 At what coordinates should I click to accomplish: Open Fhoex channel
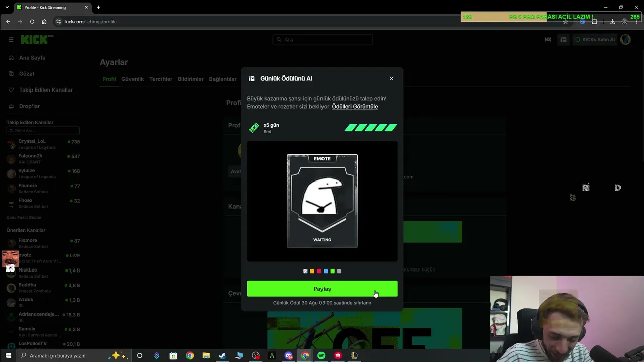click(43, 203)
